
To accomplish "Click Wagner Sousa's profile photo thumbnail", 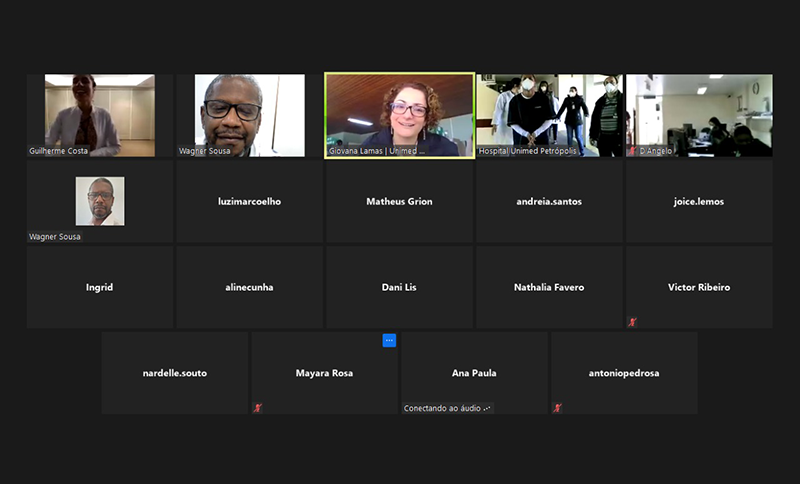I will [100, 201].
